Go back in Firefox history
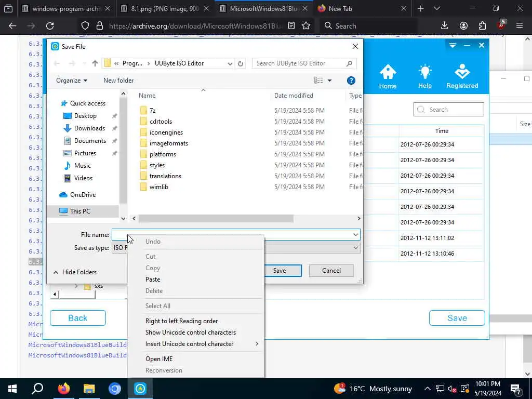This screenshot has width=532, height=399. [x=12, y=26]
